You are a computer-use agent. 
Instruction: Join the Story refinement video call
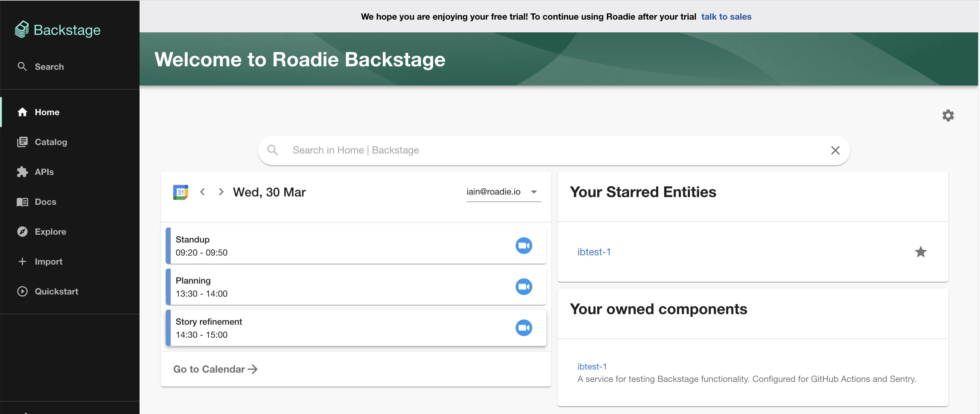(x=524, y=327)
